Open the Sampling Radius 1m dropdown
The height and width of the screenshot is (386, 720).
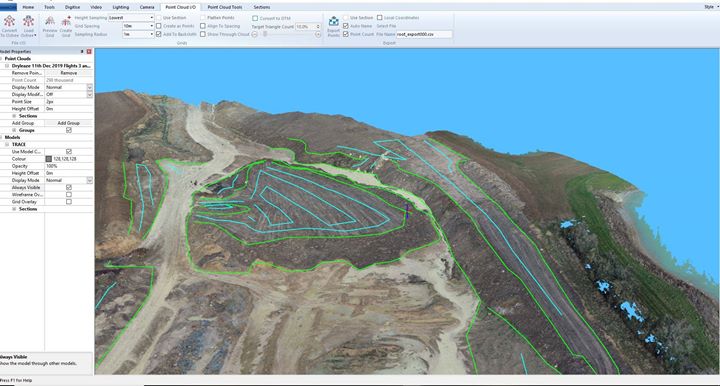152,34
